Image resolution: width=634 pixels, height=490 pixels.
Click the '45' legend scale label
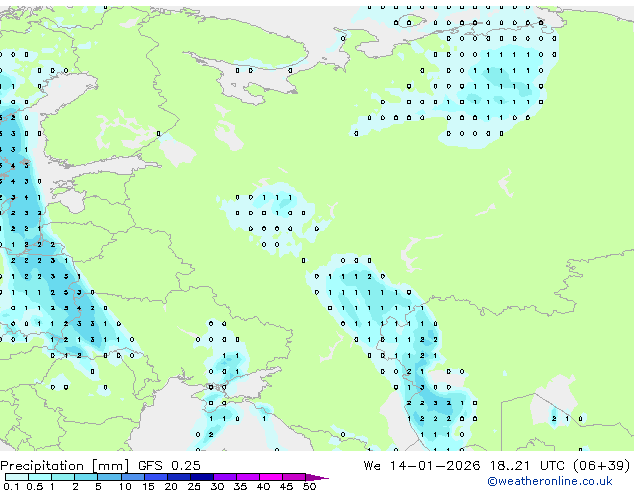(286, 486)
